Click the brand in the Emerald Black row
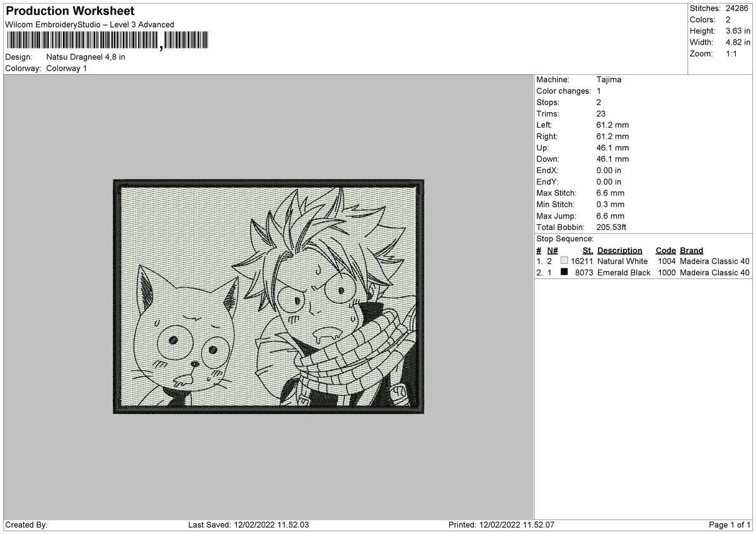Viewport: 756px width, 534px height. coord(715,273)
